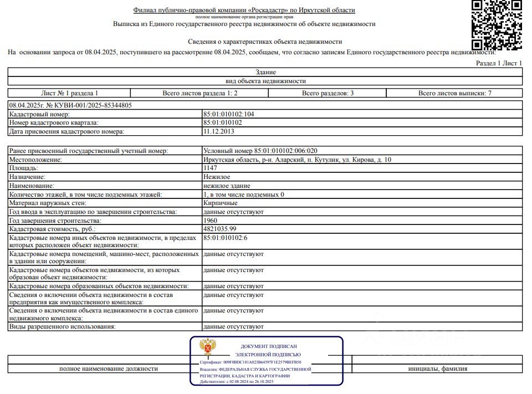
Task: Select the cadastral value 4821035.99
Action: tap(220, 229)
